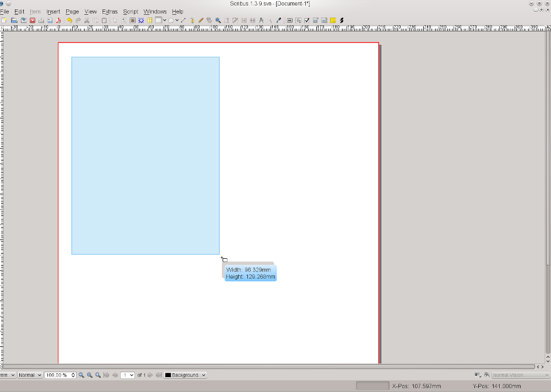Click the Export as PDF icon
The height and width of the screenshot is (392, 551).
pos(59,20)
